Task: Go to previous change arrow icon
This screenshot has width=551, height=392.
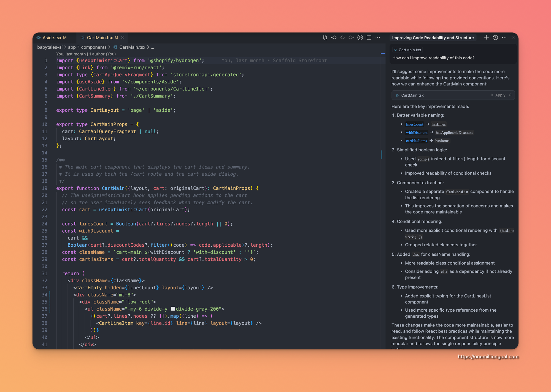Action: click(x=334, y=38)
